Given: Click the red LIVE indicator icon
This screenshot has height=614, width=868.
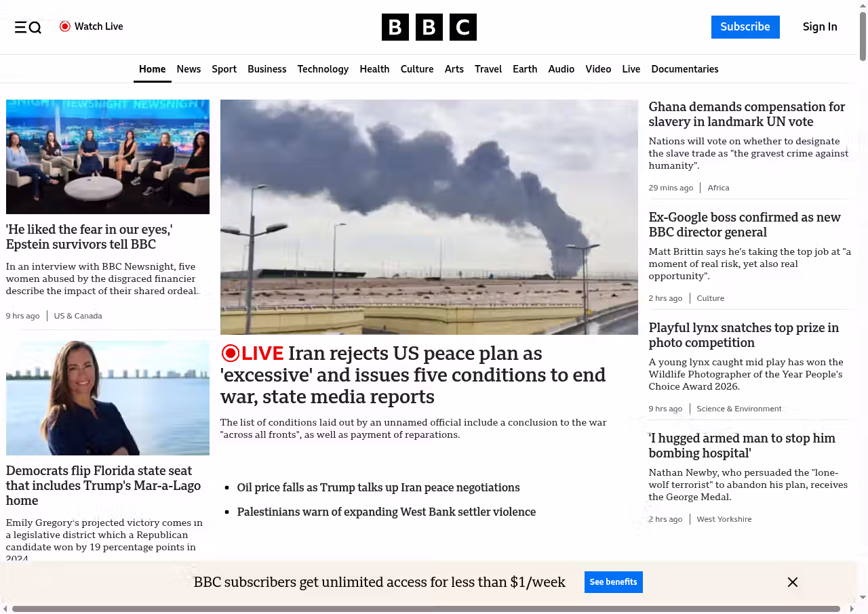Looking at the screenshot, I should pyautogui.click(x=231, y=353).
